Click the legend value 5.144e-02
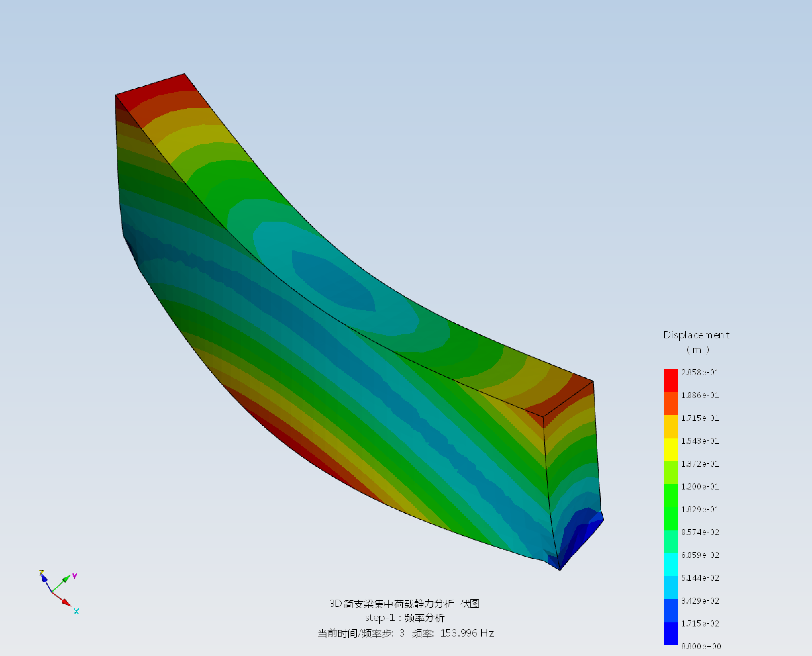The width and height of the screenshot is (812, 656). pyautogui.click(x=700, y=578)
